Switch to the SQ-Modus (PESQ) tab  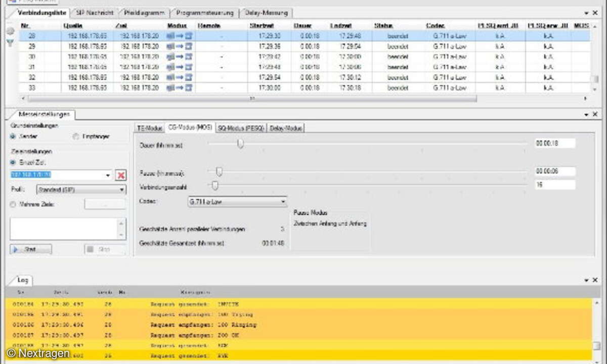coord(241,128)
